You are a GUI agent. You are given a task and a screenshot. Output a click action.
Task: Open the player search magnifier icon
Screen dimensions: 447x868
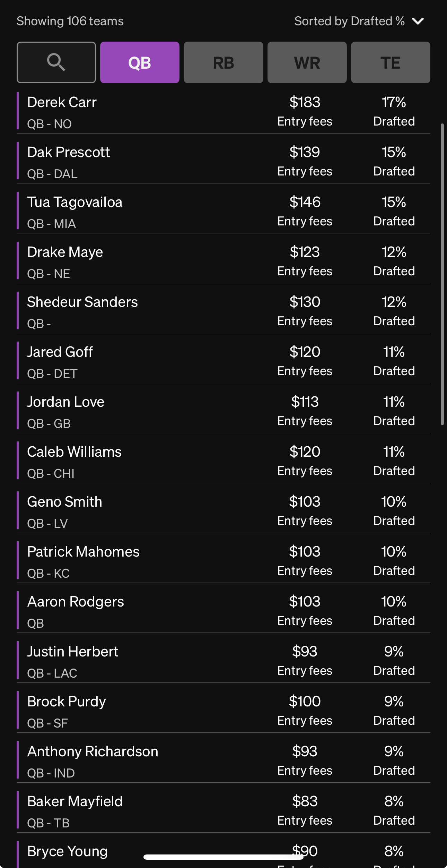pyautogui.click(x=56, y=62)
